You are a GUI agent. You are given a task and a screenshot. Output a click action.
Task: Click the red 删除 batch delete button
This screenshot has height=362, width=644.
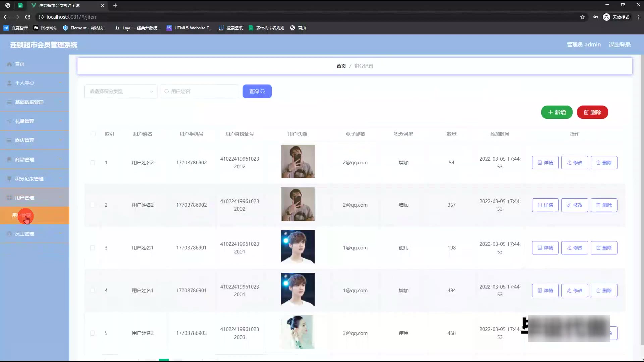tap(592, 112)
